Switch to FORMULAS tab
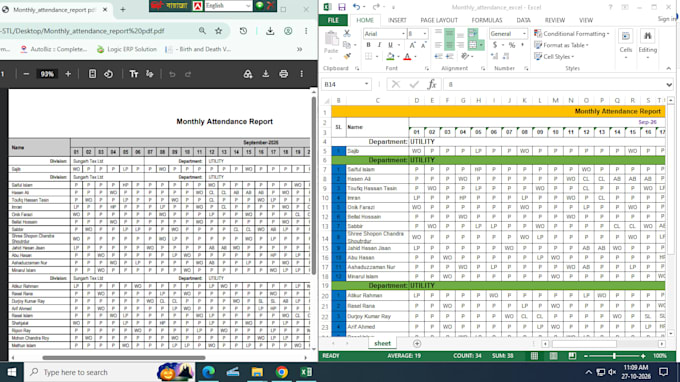680x382 pixels. [x=487, y=20]
